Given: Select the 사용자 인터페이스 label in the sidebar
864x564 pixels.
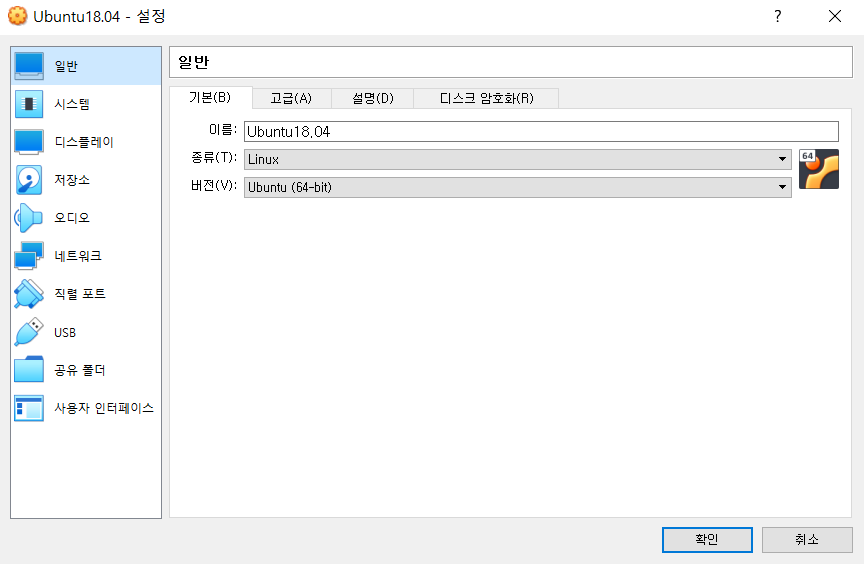Looking at the screenshot, I should (104, 408).
